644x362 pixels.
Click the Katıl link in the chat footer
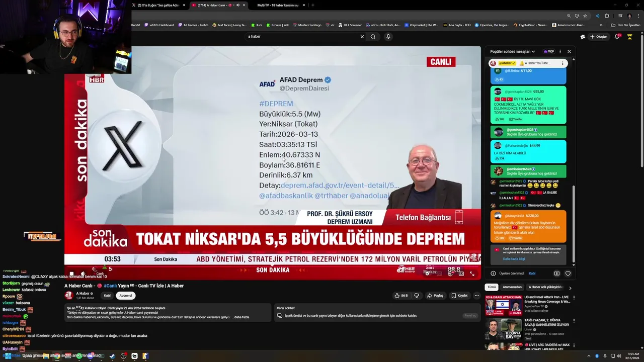click(532, 274)
